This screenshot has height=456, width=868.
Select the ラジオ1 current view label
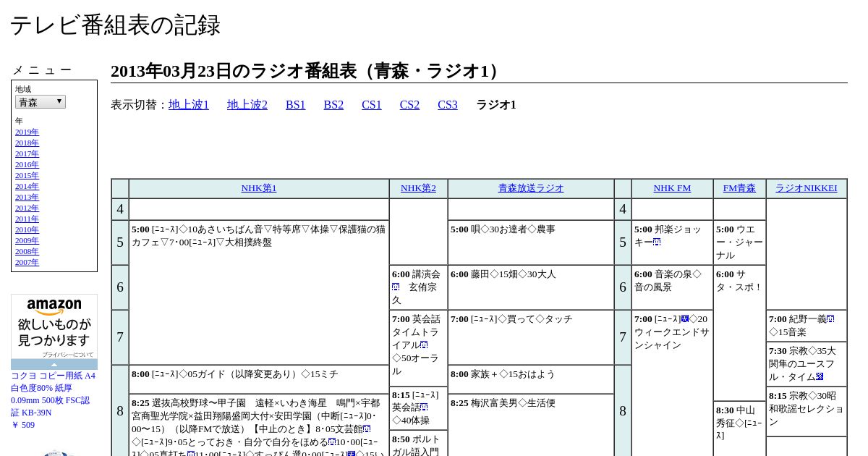click(496, 105)
